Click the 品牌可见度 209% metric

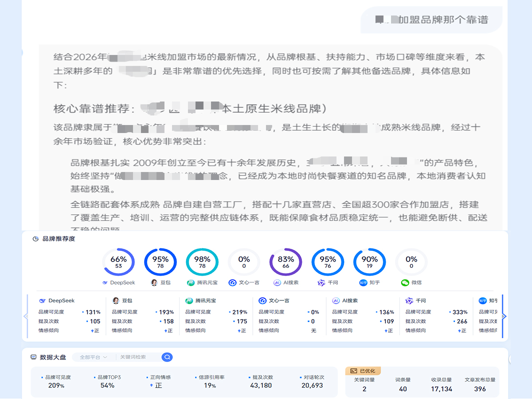(x=56, y=382)
